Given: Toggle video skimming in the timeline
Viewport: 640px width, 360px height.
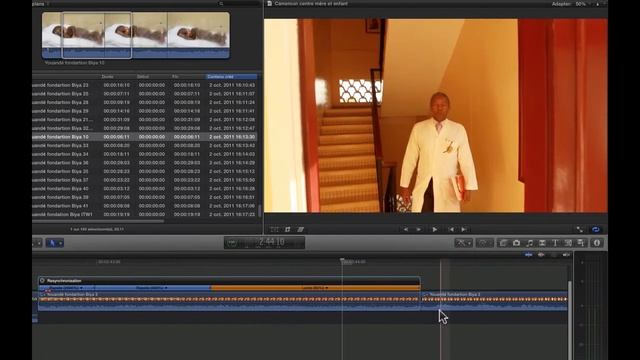Looking at the screenshot, I should 529,255.
